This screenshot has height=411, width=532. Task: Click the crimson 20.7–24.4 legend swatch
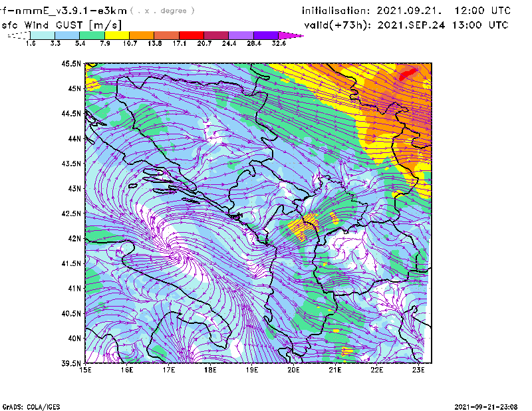pyautogui.click(x=216, y=35)
